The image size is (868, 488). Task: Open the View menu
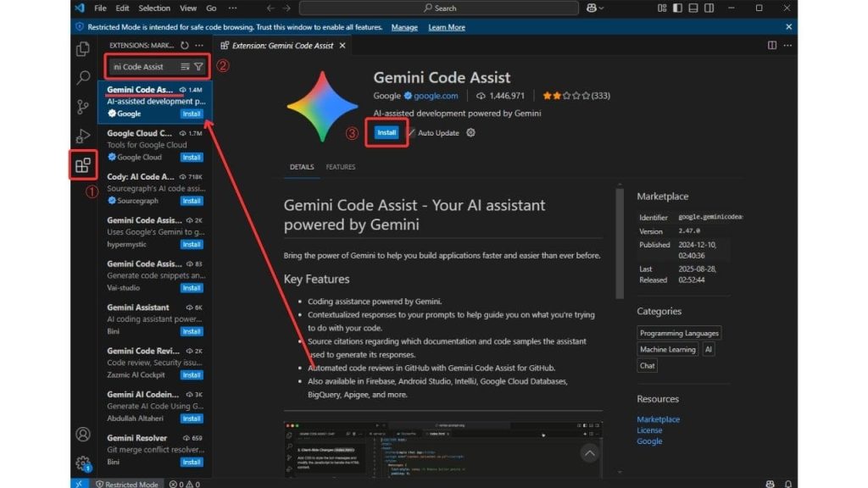click(188, 8)
